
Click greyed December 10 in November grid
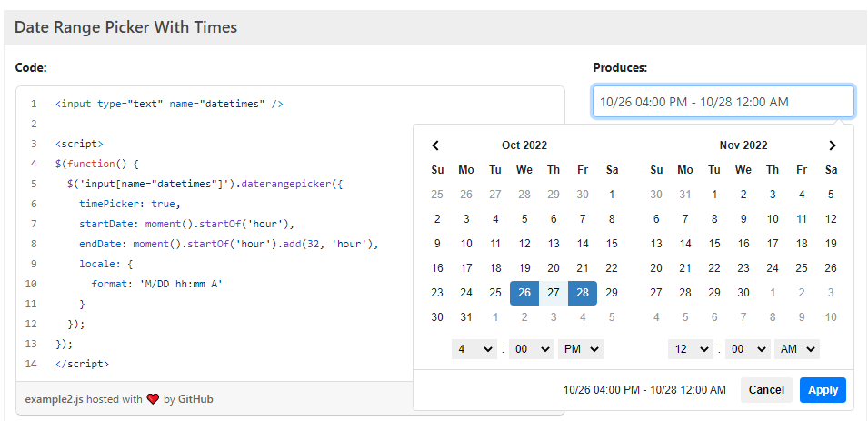click(x=831, y=317)
